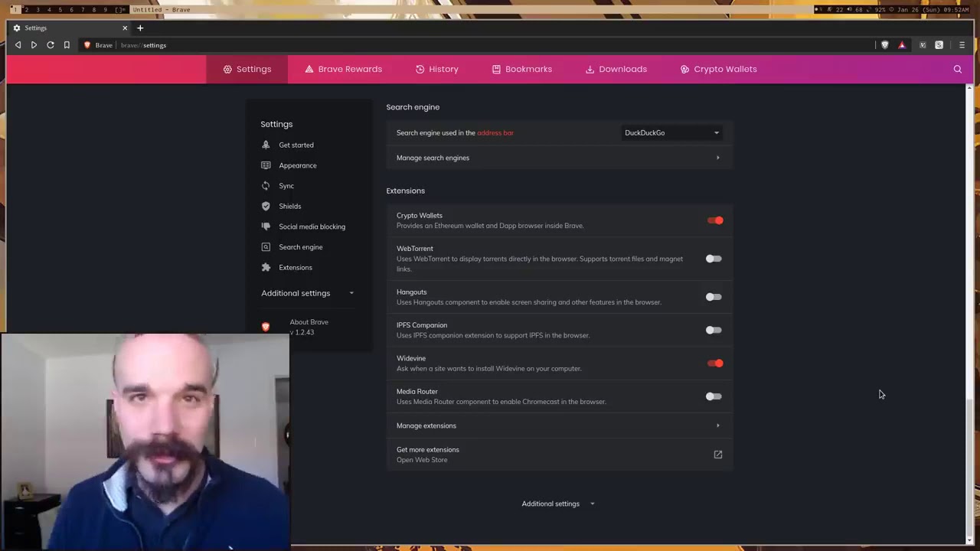Open the hamburger menu icon

[962, 45]
